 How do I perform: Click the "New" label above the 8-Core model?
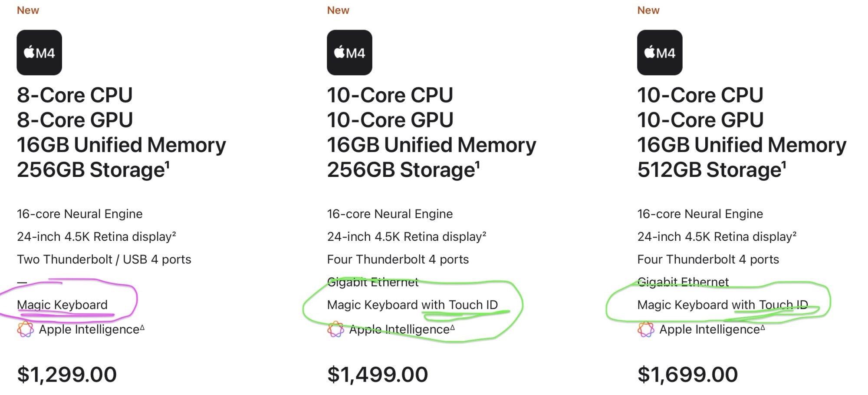click(28, 10)
